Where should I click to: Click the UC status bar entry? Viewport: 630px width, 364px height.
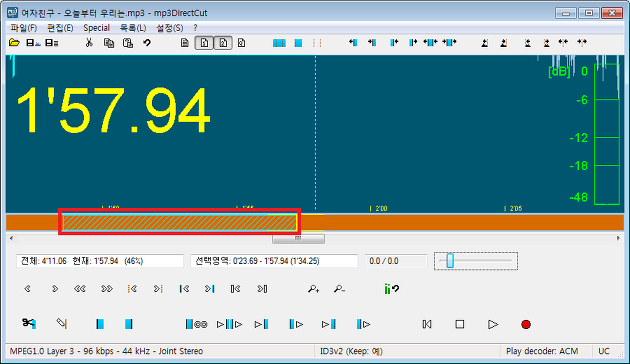pos(604,351)
